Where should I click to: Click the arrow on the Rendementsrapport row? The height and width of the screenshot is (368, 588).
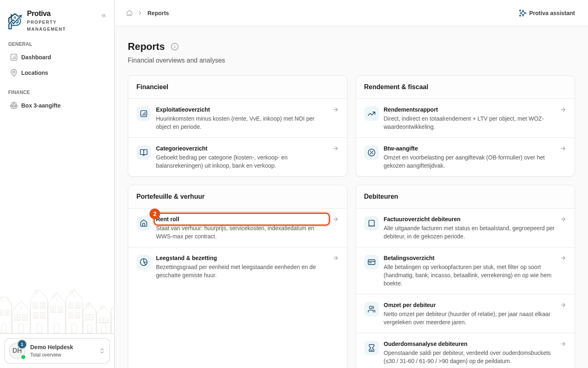tap(563, 110)
